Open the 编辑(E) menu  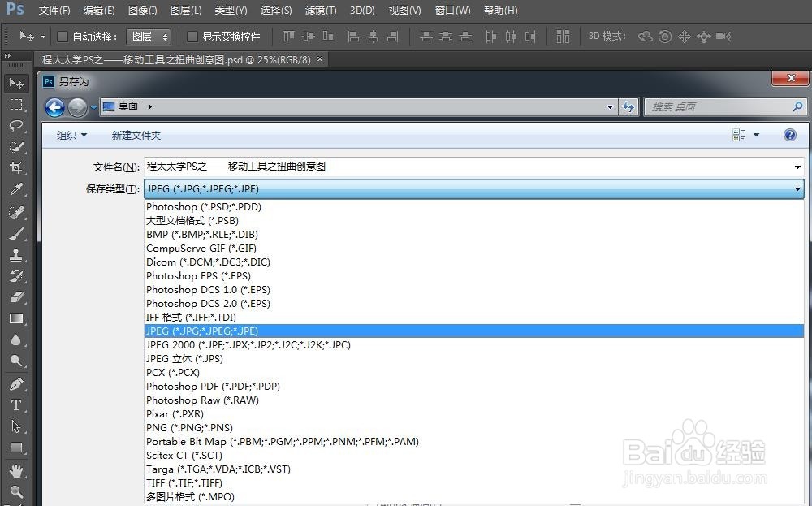coord(99,11)
